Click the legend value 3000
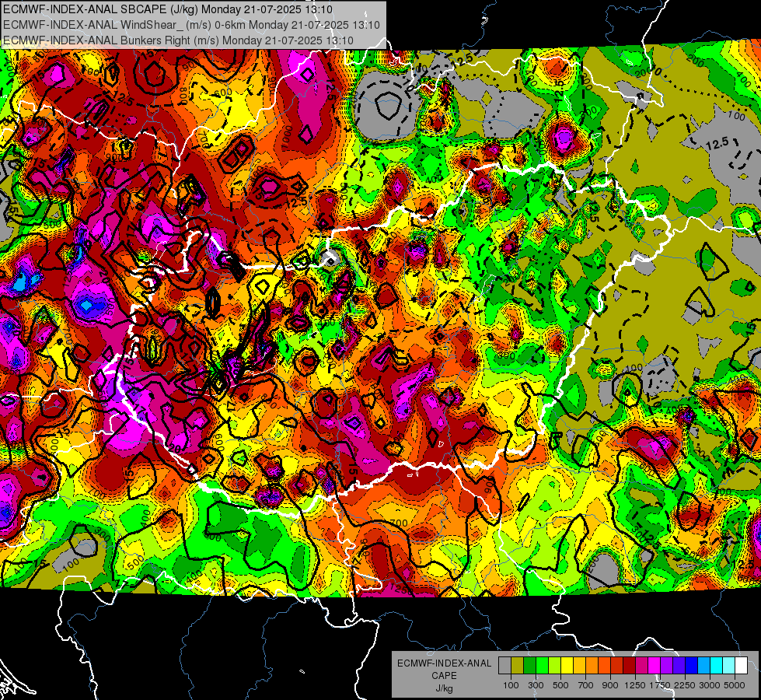Image resolution: width=761 pixels, height=700 pixels. (x=709, y=685)
